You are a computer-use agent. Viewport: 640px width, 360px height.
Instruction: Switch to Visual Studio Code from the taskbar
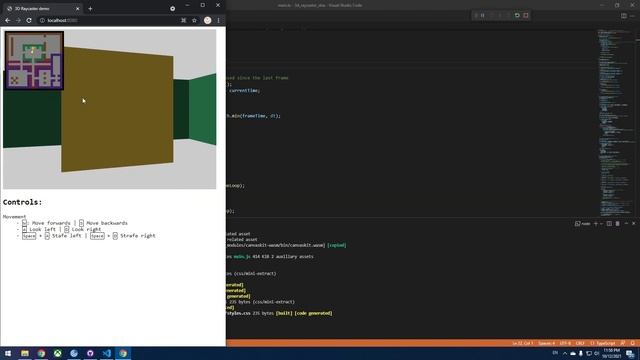click(x=107, y=353)
